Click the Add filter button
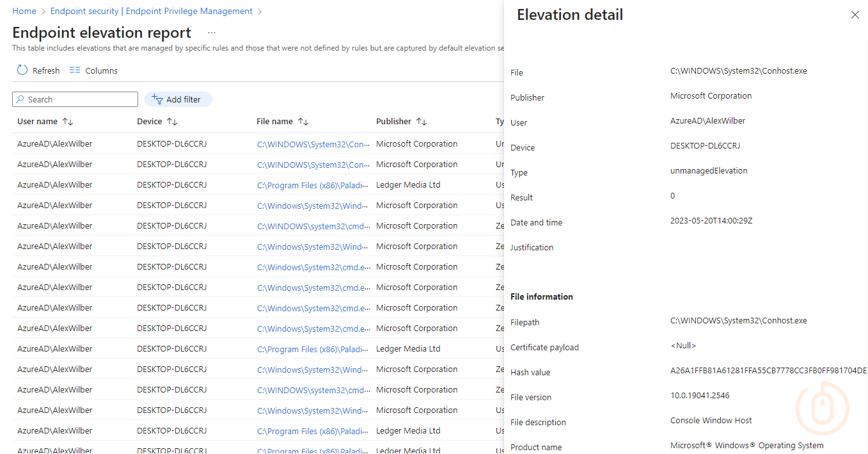The height and width of the screenshot is (454, 868). tap(178, 99)
